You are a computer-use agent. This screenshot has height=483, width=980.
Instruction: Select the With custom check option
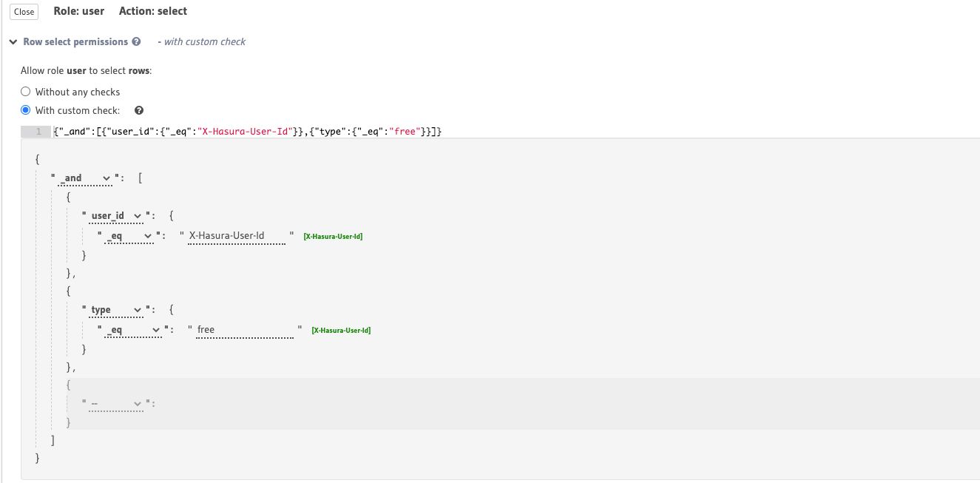tap(26, 110)
